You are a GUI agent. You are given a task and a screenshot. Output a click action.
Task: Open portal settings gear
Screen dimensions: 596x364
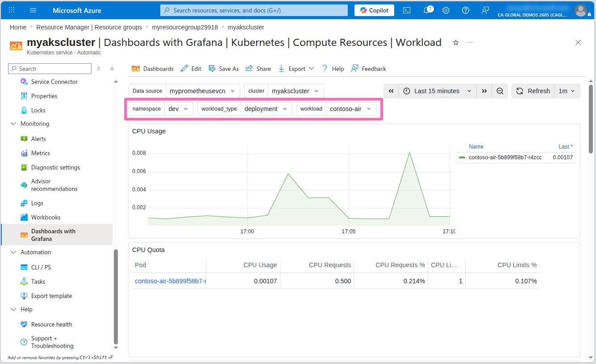click(x=446, y=10)
